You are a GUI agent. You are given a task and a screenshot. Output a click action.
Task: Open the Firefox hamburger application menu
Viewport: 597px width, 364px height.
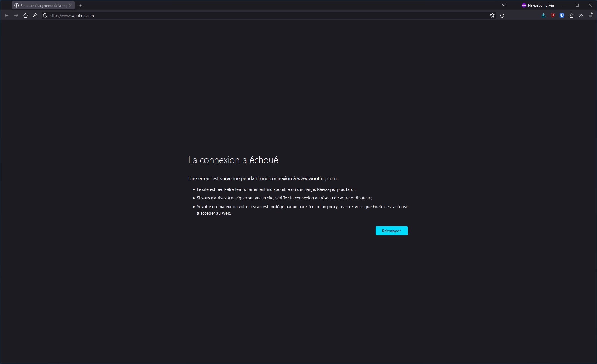590,16
